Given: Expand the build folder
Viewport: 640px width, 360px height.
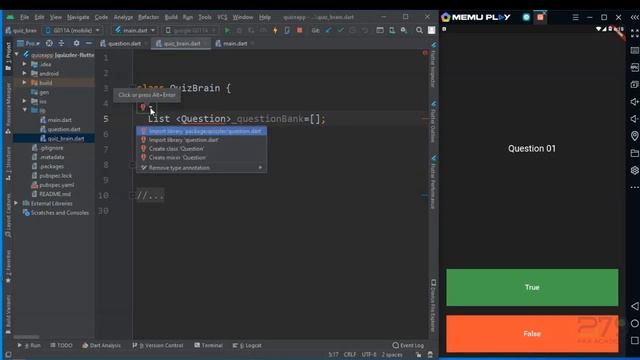Looking at the screenshot, I should click(24, 82).
